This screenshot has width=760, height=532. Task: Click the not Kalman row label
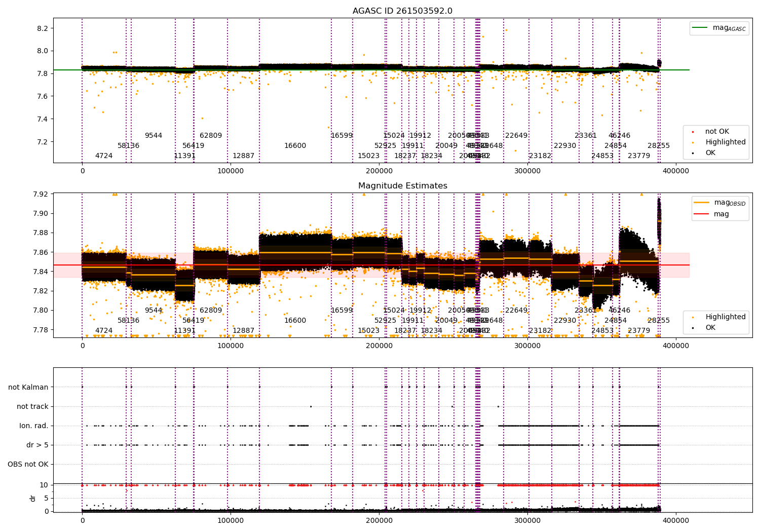28,388
